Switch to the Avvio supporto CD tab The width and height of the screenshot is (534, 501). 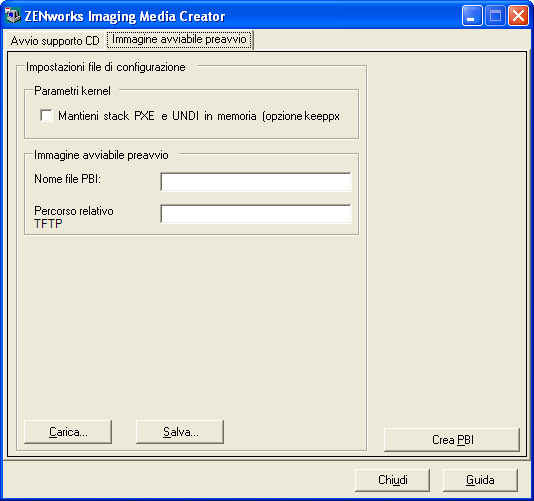(x=55, y=41)
